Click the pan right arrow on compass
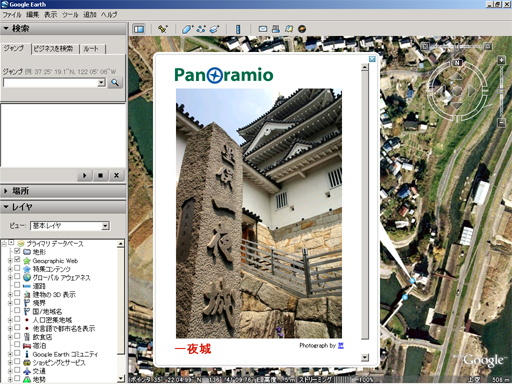This screenshot has width=512, height=384. coord(471,90)
